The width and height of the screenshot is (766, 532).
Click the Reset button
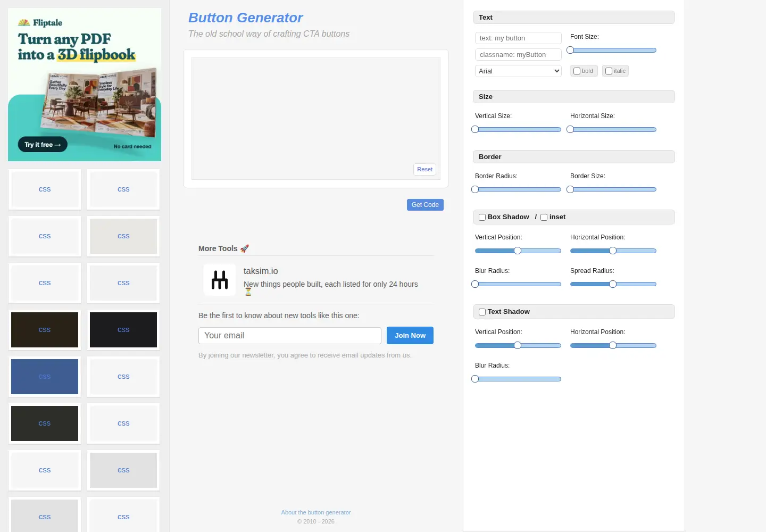[424, 169]
